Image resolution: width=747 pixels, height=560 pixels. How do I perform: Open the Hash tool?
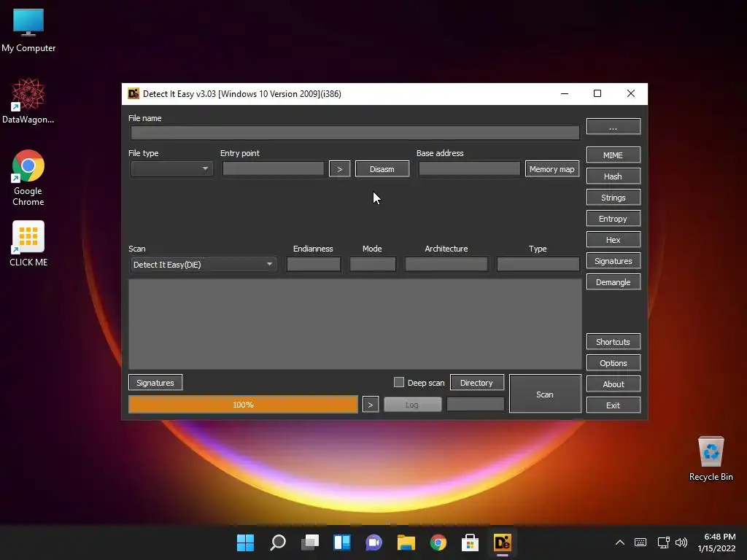pyautogui.click(x=613, y=176)
